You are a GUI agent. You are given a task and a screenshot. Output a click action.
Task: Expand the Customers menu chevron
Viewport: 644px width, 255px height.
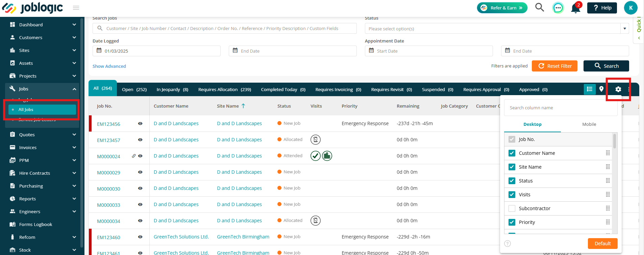pos(74,37)
